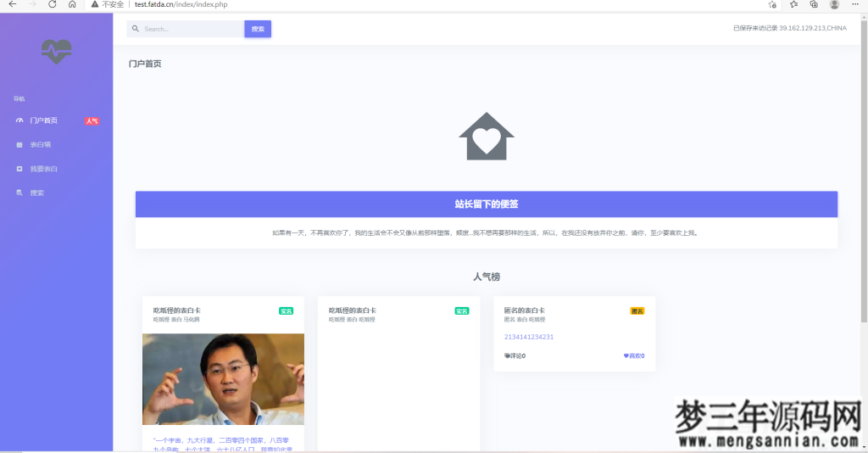Click the wall icon beside 表白墙
Viewport: 868px width, 453px height.
click(x=19, y=144)
